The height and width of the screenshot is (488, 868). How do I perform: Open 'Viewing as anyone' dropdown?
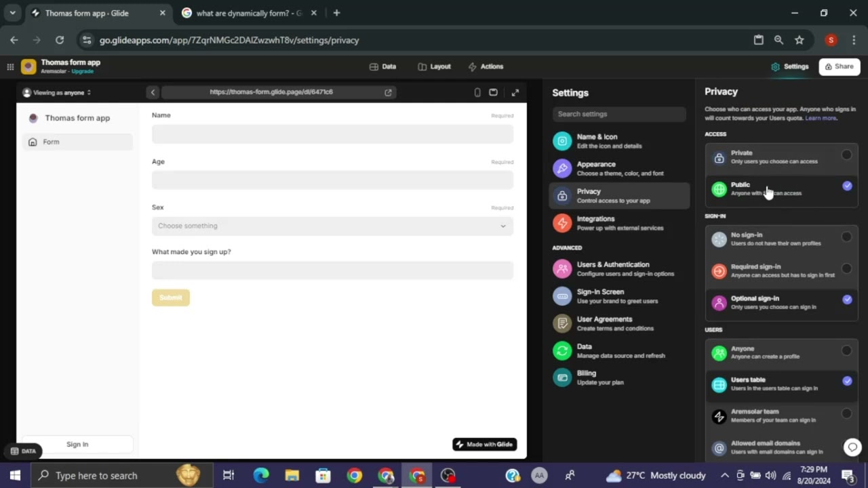coord(57,92)
